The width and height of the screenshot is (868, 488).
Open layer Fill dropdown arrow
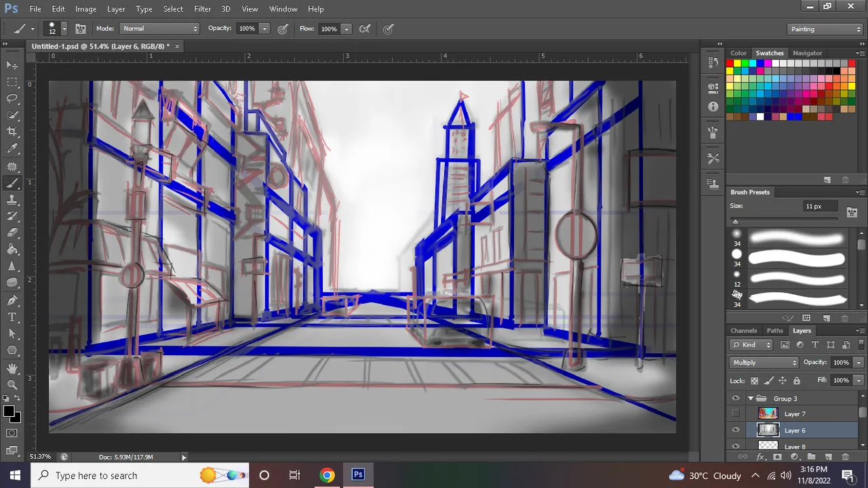(859, 380)
